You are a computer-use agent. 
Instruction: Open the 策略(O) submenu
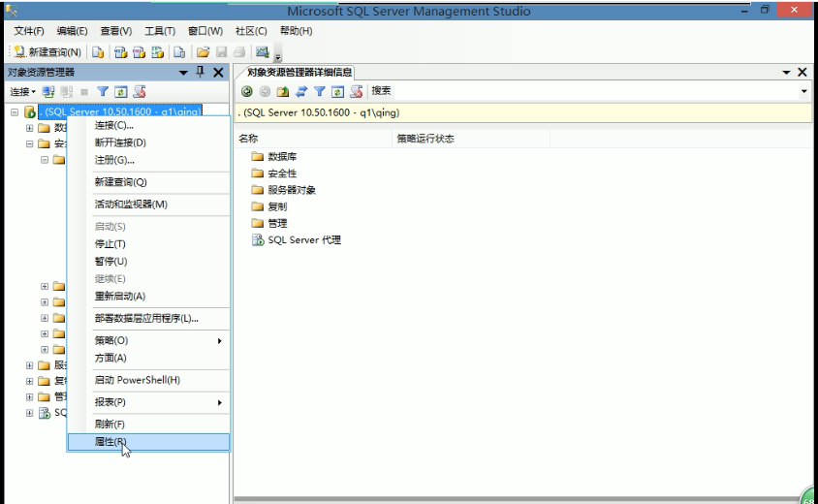(x=148, y=340)
